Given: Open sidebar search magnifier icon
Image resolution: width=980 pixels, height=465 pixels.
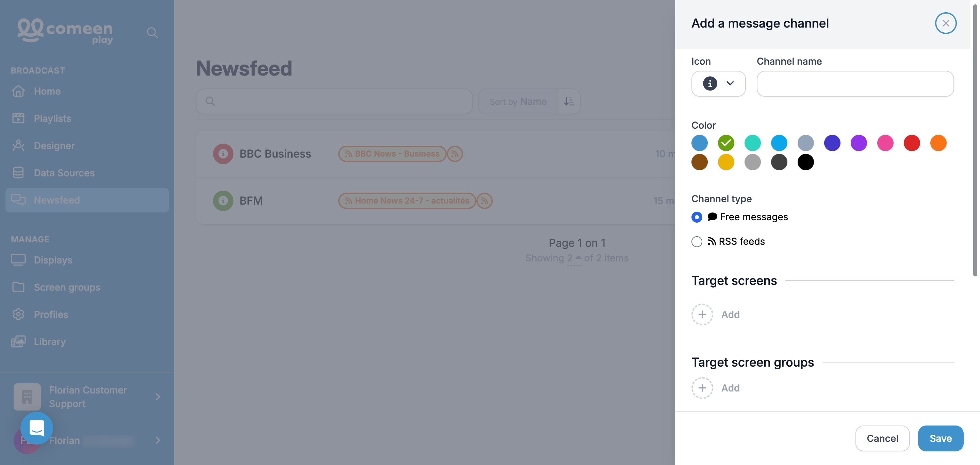Looking at the screenshot, I should click(x=152, y=33).
